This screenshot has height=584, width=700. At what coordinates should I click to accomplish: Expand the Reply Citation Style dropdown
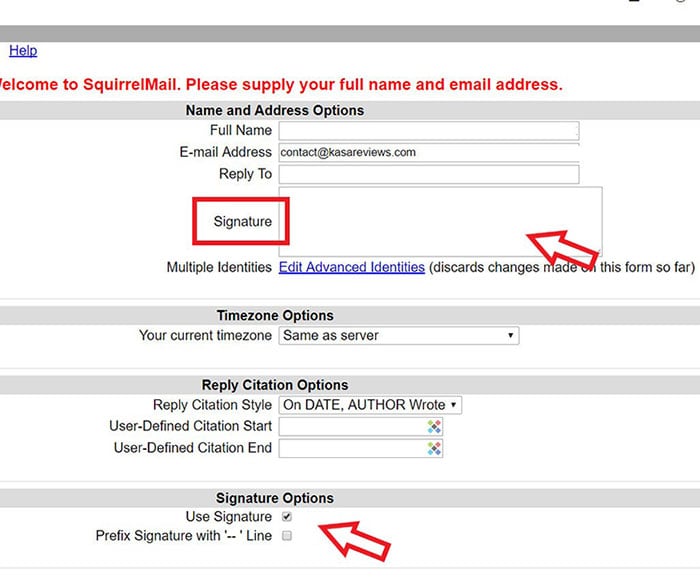tap(370, 405)
